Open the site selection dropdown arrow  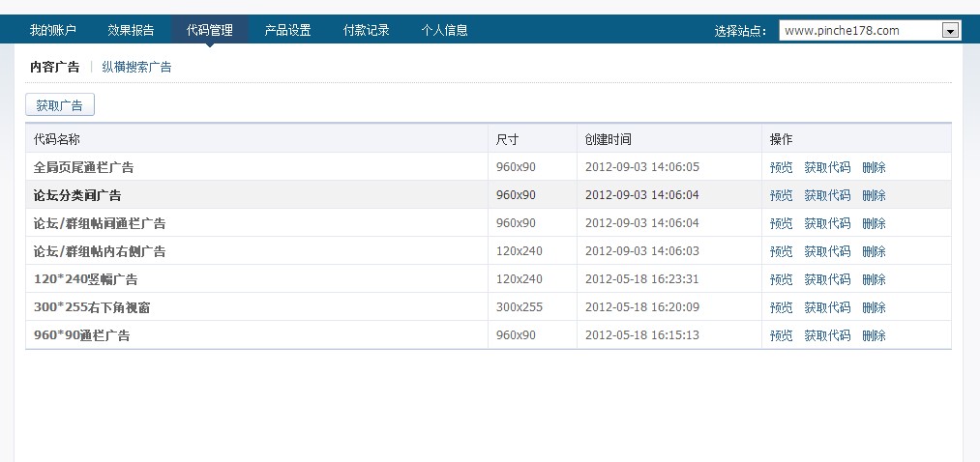coord(951,31)
